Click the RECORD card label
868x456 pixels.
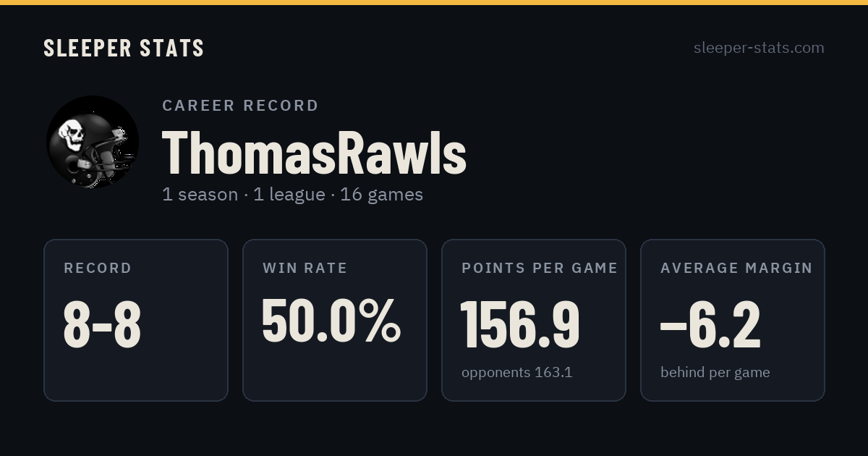coord(98,269)
